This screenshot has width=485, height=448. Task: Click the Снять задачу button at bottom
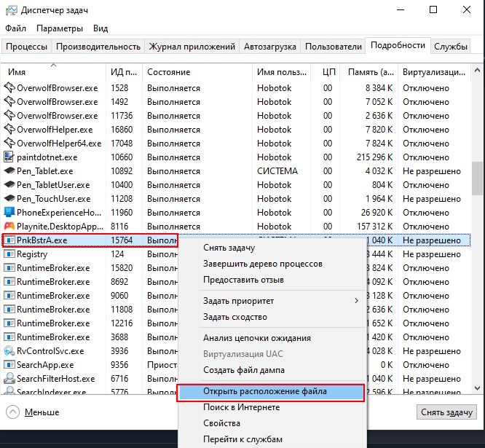[x=446, y=412]
